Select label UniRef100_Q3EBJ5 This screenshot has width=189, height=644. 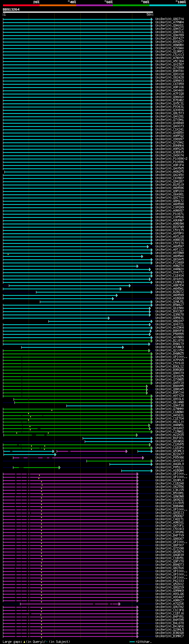pos(170,152)
